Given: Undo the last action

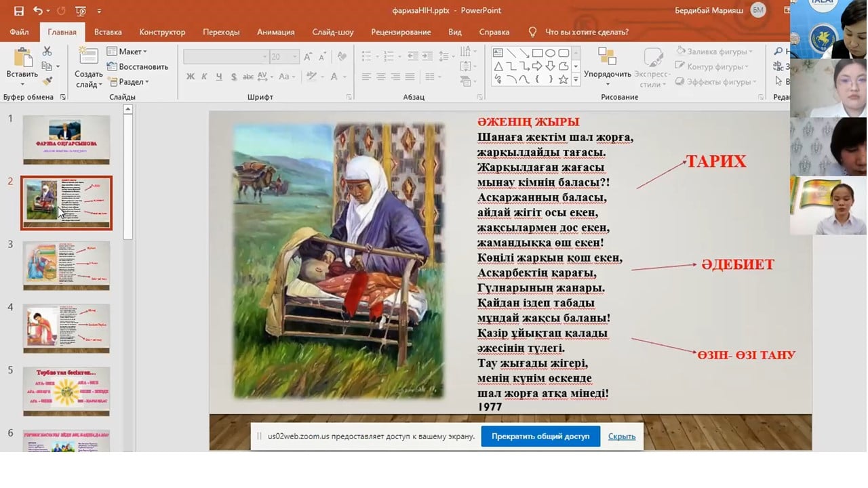Looking at the screenshot, I should coord(38,11).
